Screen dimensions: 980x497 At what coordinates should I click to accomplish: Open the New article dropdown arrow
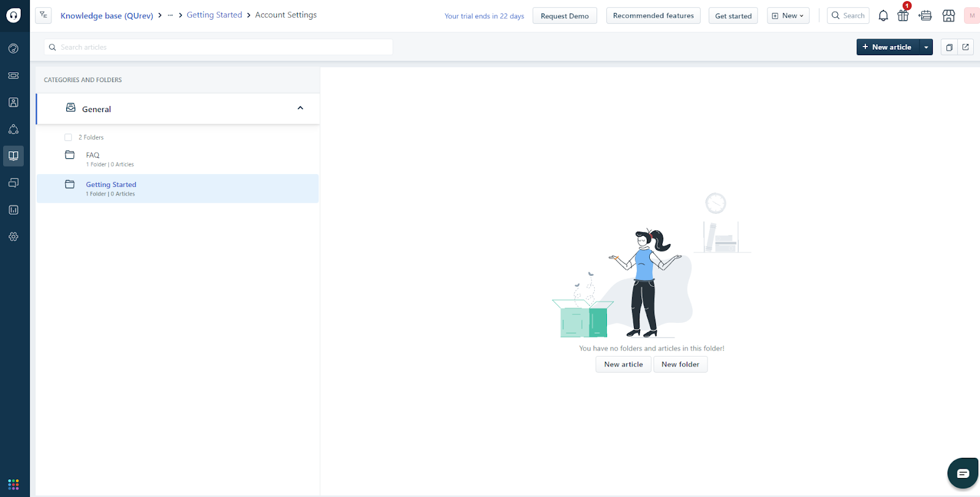pos(925,47)
